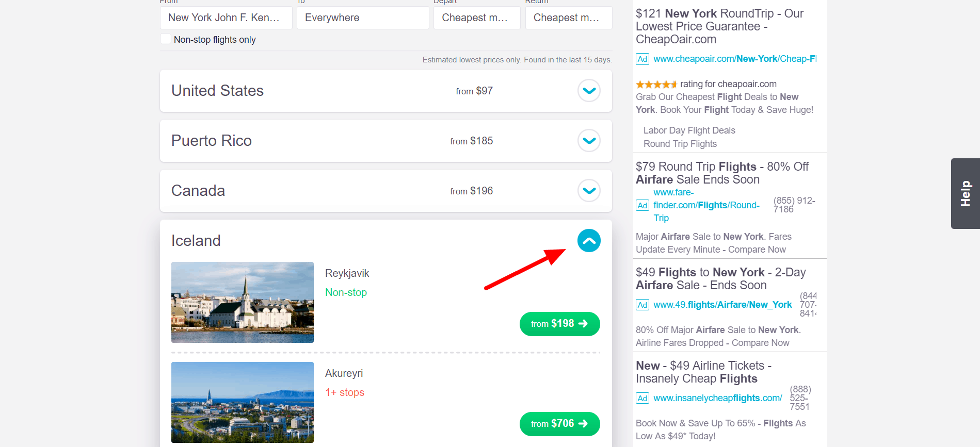
Task: Open the Akureyri city photo thumbnail
Action: [x=243, y=402]
